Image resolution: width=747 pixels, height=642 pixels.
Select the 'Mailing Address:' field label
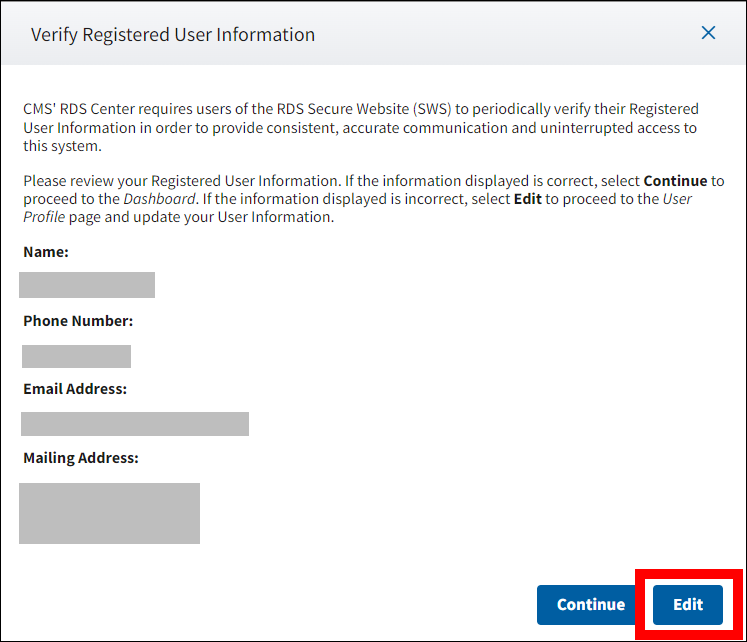coord(81,458)
